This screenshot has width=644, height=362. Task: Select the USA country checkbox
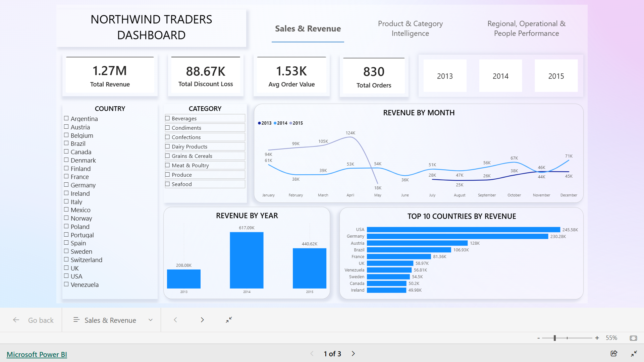[66, 276]
